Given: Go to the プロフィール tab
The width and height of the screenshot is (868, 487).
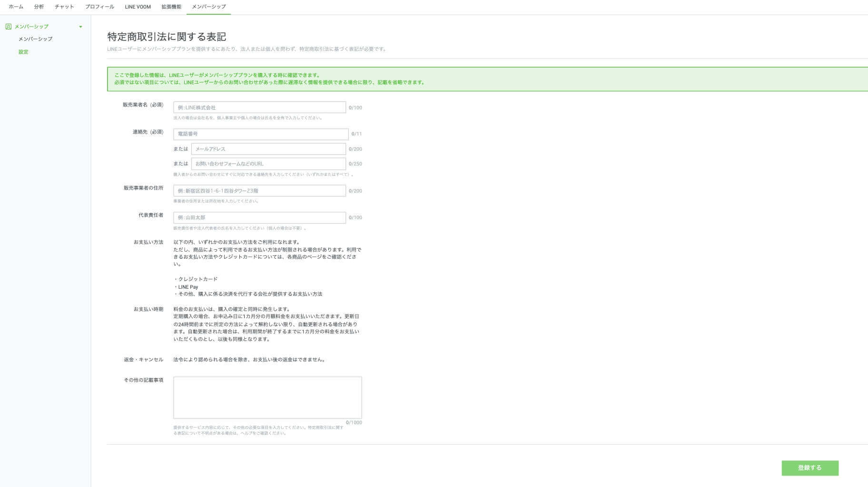Looking at the screenshot, I should [x=99, y=7].
